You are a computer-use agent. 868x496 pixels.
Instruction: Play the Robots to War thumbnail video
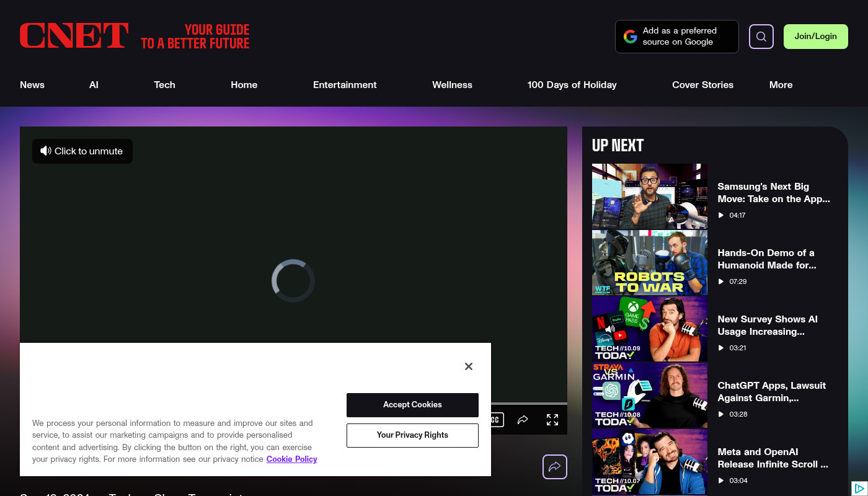coord(649,263)
